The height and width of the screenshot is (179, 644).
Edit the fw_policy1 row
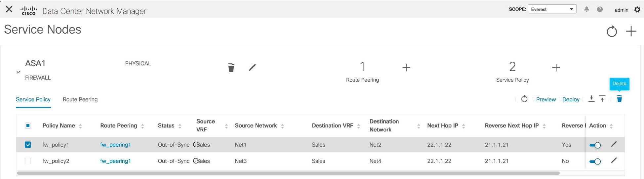(x=614, y=144)
